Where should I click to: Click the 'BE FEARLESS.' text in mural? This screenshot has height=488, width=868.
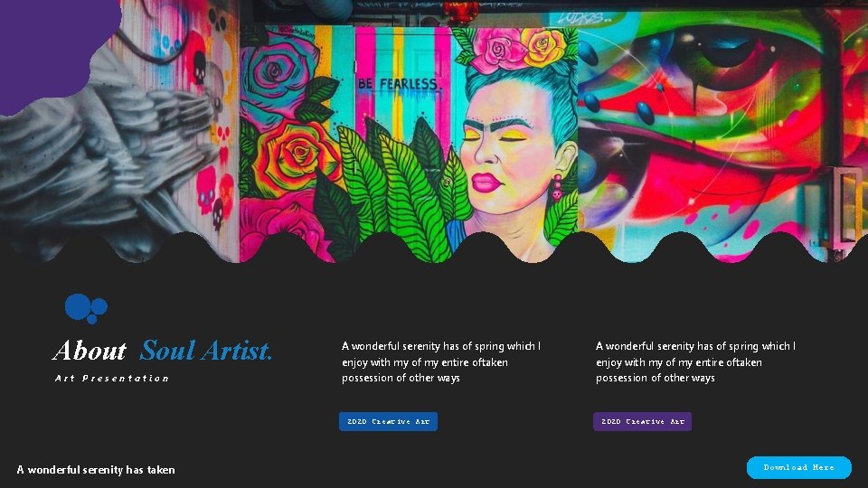tap(399, 84)
